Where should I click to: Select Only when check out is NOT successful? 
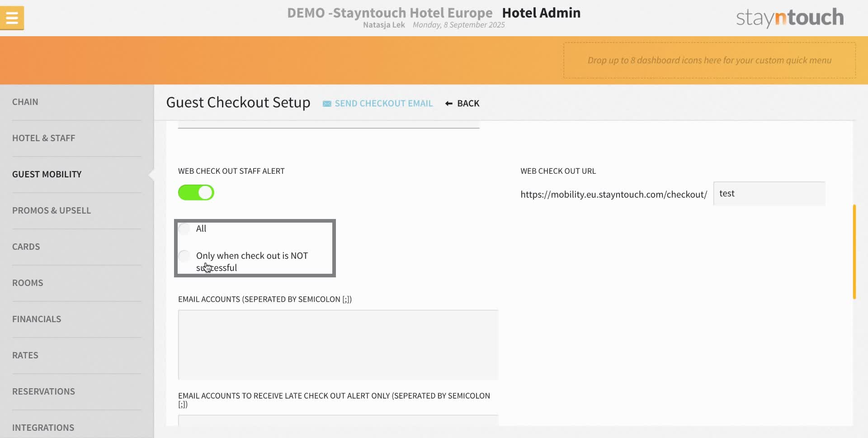pos(184,256)
